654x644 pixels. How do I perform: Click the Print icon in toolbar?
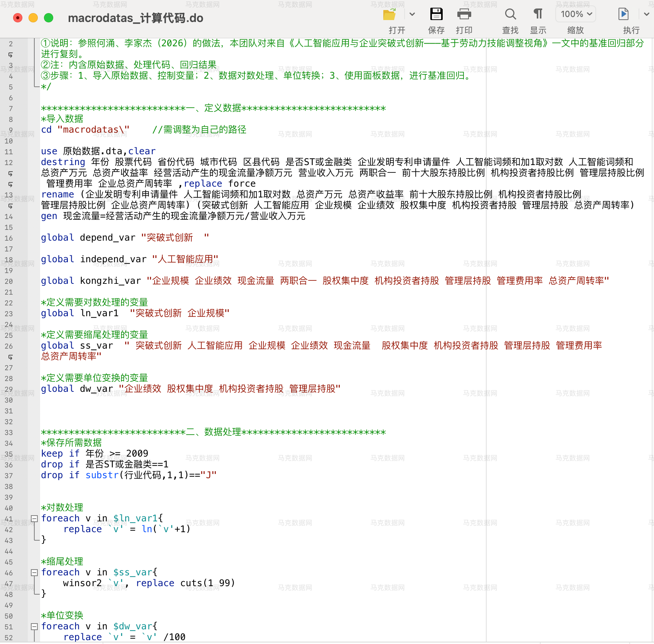pyautogui.click(x=464, y=14)
